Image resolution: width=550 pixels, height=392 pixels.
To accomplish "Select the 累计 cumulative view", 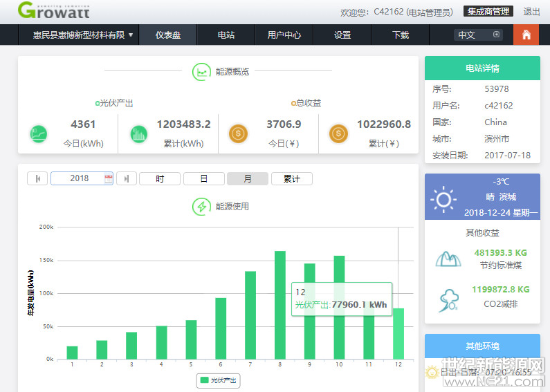I will pos(291,178).
